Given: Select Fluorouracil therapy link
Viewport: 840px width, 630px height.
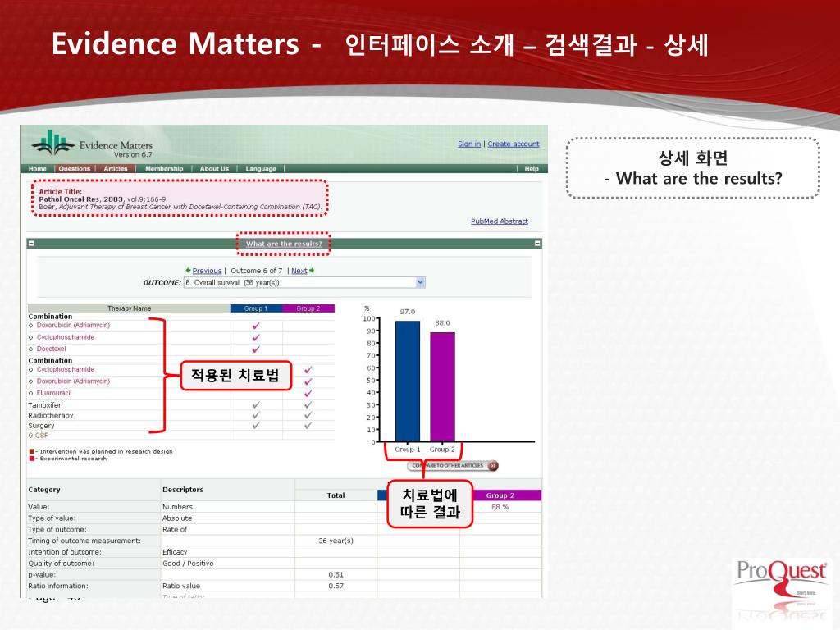Looking at the screenshot, I should [54, 393].
